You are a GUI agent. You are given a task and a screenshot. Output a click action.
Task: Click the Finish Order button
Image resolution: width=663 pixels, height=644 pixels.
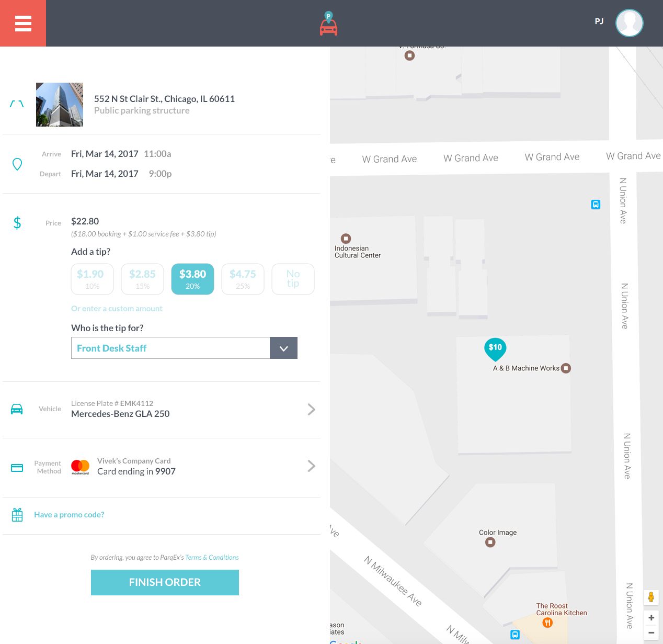coord(165,582)
